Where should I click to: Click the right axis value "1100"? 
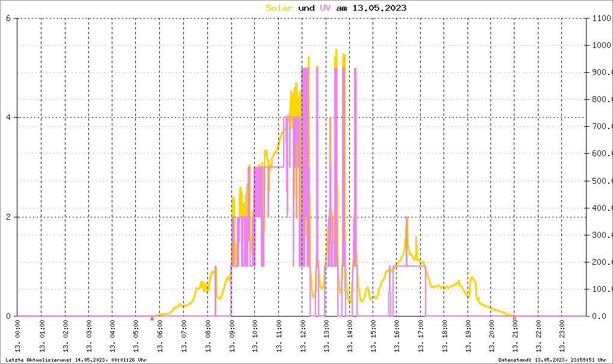click(x=601, y=19)
